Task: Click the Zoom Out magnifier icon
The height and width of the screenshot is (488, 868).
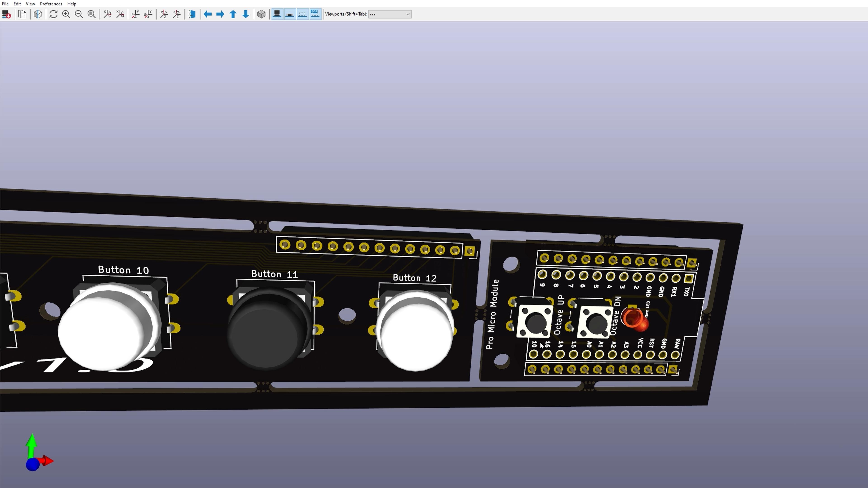Action: click(x=79, y=14)
